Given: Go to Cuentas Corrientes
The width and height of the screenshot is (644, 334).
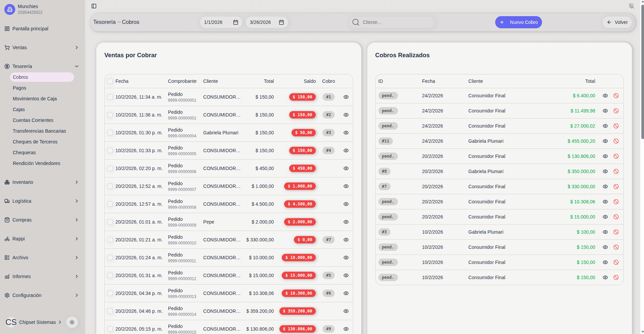Looking at the screenshot, I should 33,120.
